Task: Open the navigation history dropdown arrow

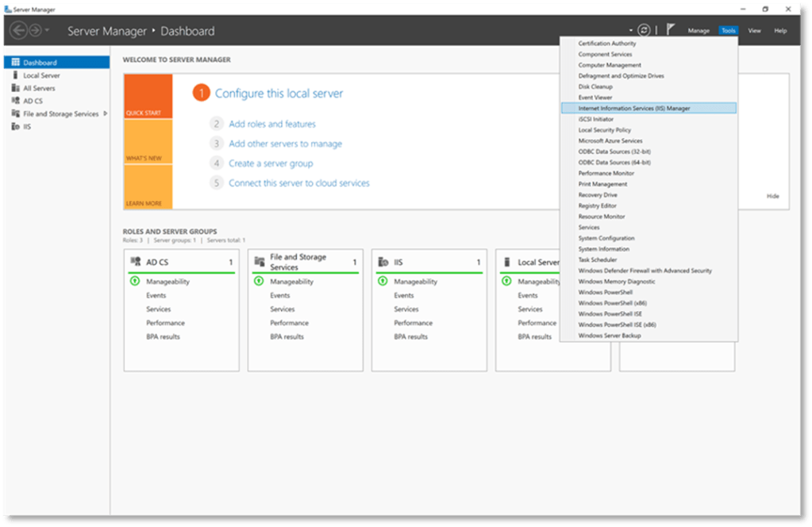Action: [48, 30]
